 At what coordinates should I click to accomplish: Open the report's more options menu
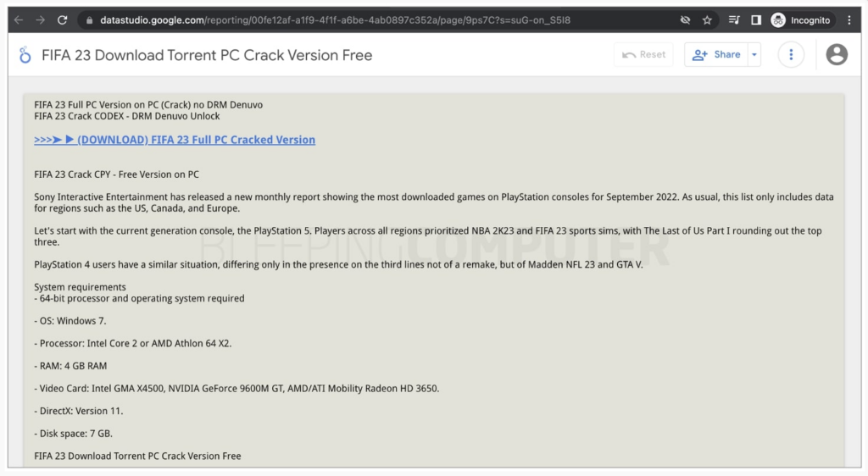coord(791,55)
